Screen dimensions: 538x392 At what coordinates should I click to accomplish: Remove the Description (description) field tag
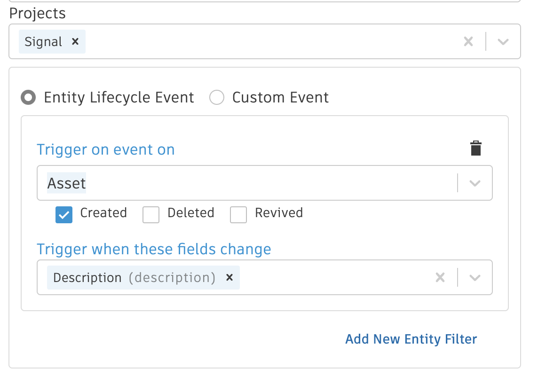tap(229, 277)
